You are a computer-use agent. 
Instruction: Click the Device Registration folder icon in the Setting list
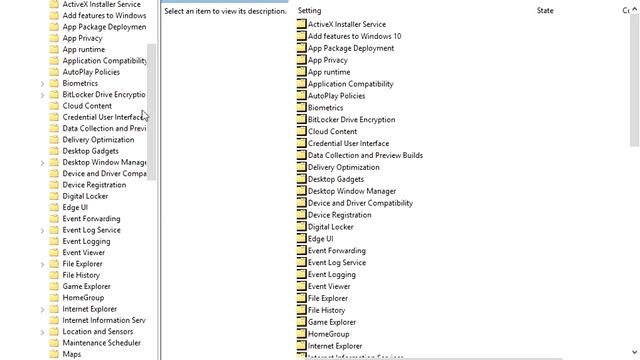coord(301,214)
